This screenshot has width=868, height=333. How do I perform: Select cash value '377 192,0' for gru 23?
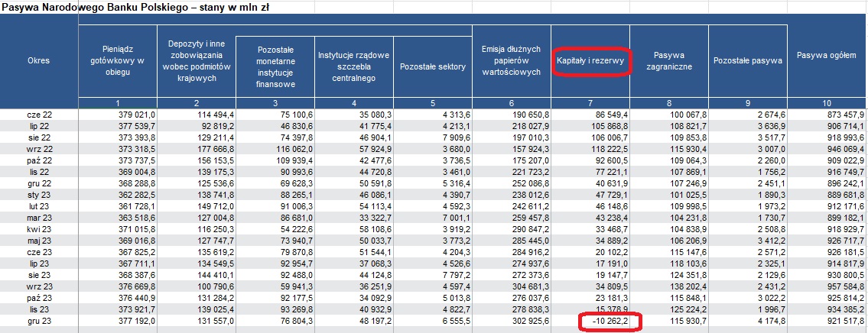138,320
